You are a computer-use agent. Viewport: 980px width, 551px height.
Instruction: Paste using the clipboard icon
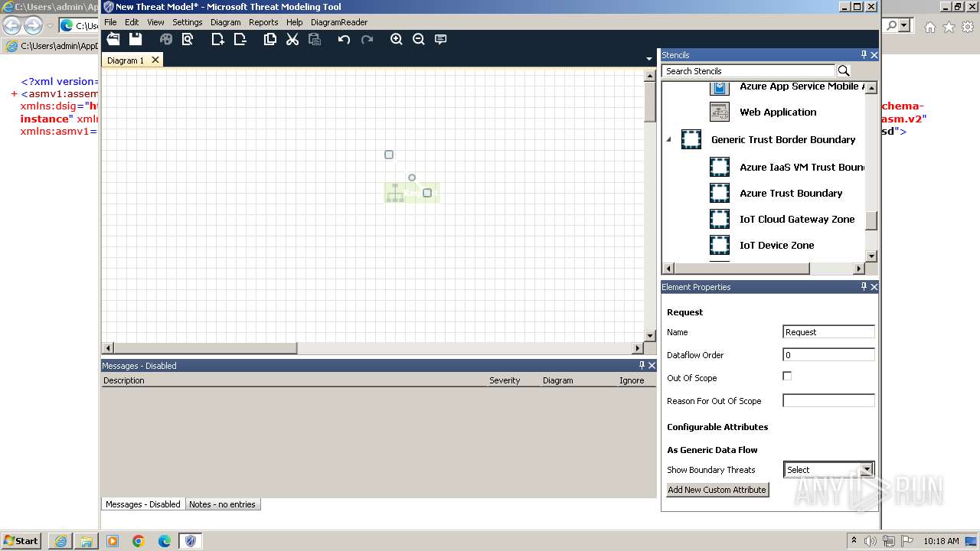[314, 39]
